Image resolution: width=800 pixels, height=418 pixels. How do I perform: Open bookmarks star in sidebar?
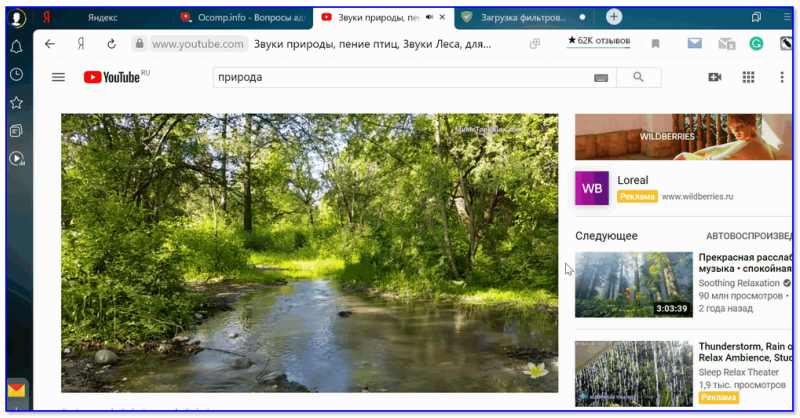pos(16,103)
